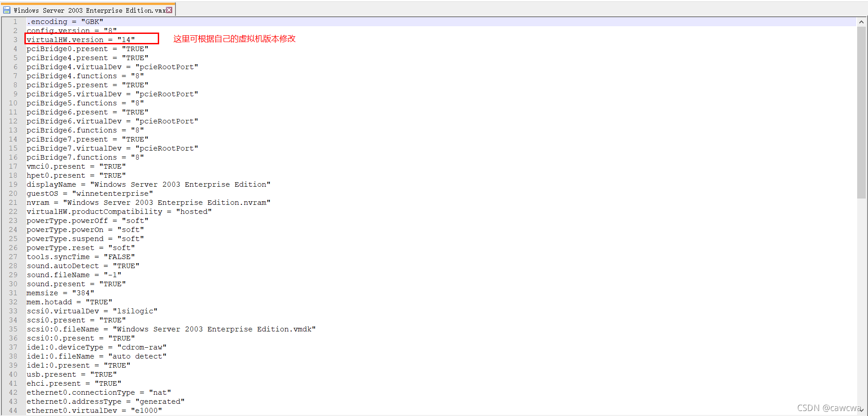
Task: Click scsi0:0.present = "TRUE" line
Action: (x=80, y=338)
